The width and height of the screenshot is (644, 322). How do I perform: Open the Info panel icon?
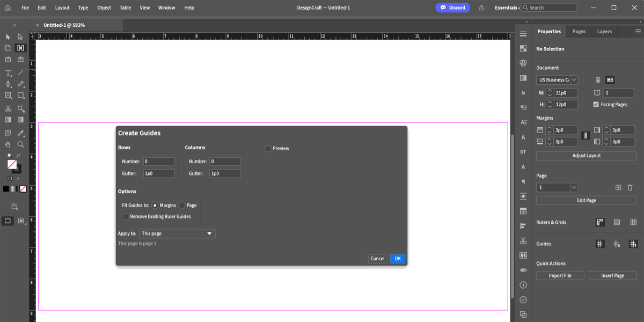pos(523,285)
